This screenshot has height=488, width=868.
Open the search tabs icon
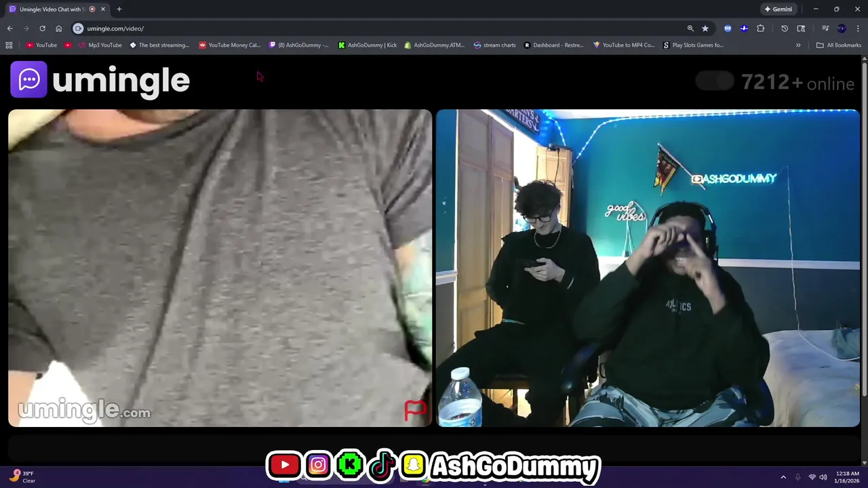(x=801, y=28)
